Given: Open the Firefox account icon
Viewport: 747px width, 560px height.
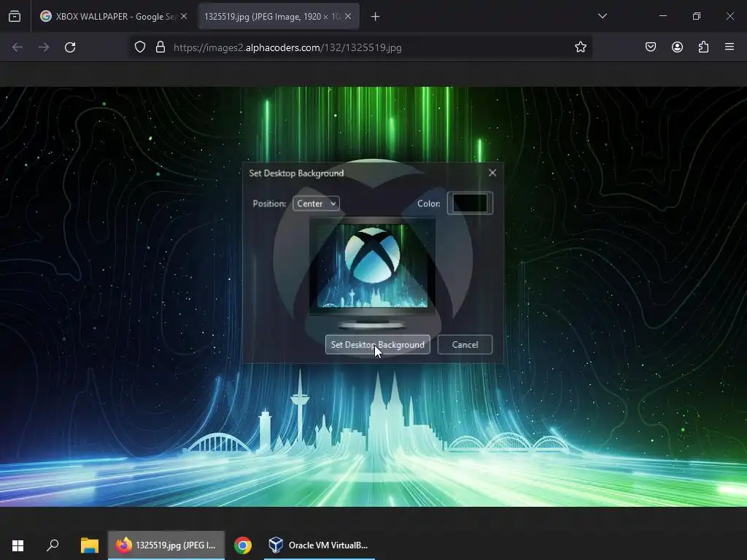Looking at the screenshot, I should (x=677, y=47).
